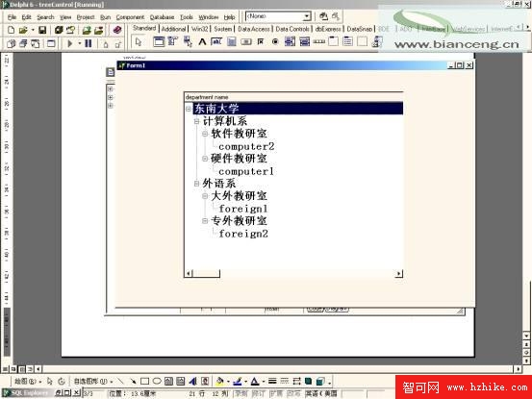Click the Remove file from project icon
Viewport: 532px width, 399px height.
99,30
